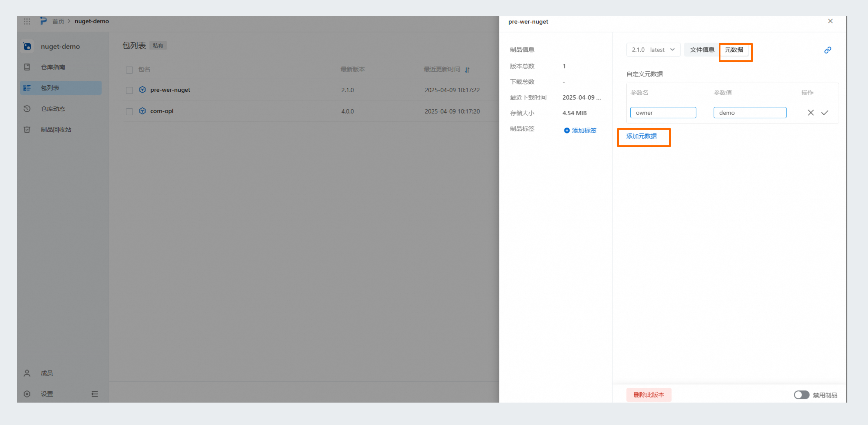The width and height of the screenshot is (868, 425).
Task: Check the pre-wer-nuget row checkbox
Action: click(x=129, y=90)
